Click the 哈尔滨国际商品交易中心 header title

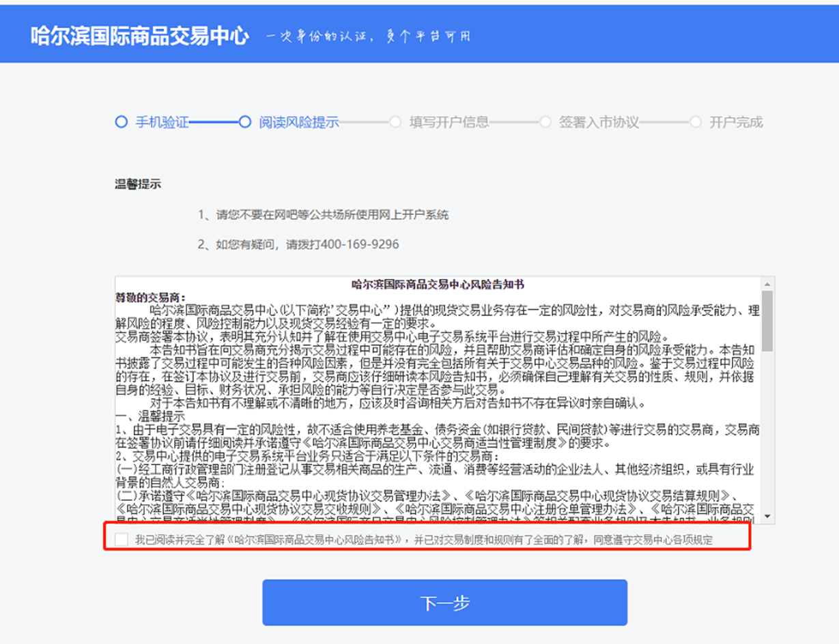(139, 35)
